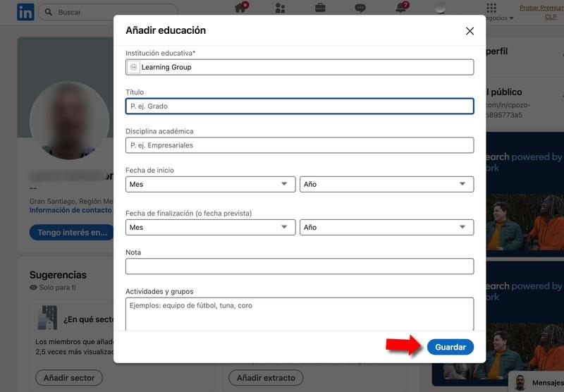Open the Fecha de finalización Mes dropdown
This screenshot has height=392, width=564.
[210, 227]
